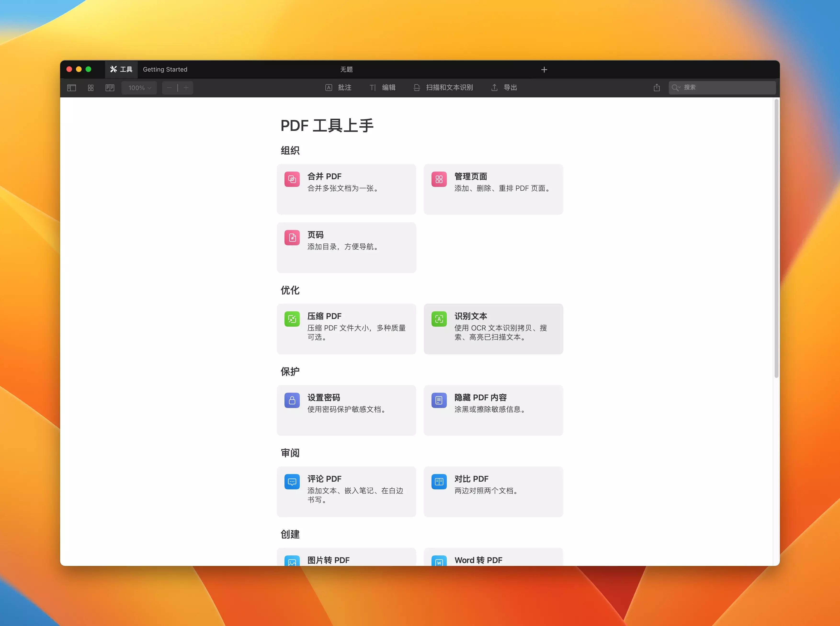Open the 工具 tools tab

coord(121,69)
